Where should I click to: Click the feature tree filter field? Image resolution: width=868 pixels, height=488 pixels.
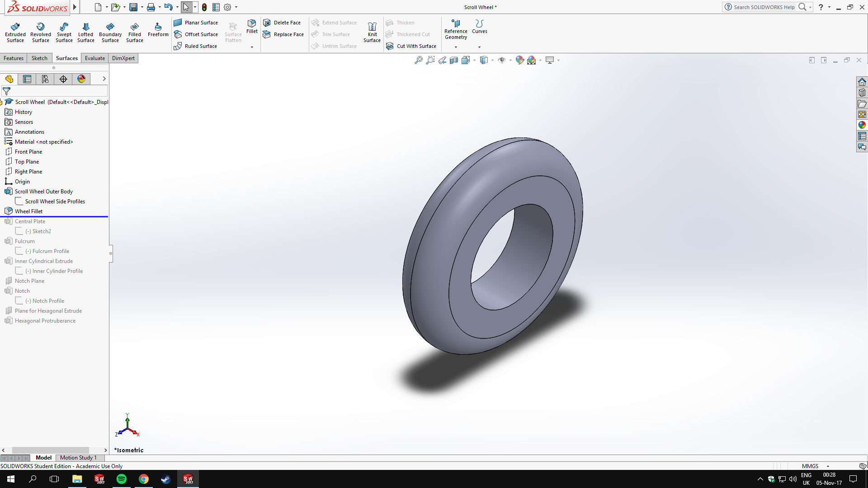[x=54, y=91]
